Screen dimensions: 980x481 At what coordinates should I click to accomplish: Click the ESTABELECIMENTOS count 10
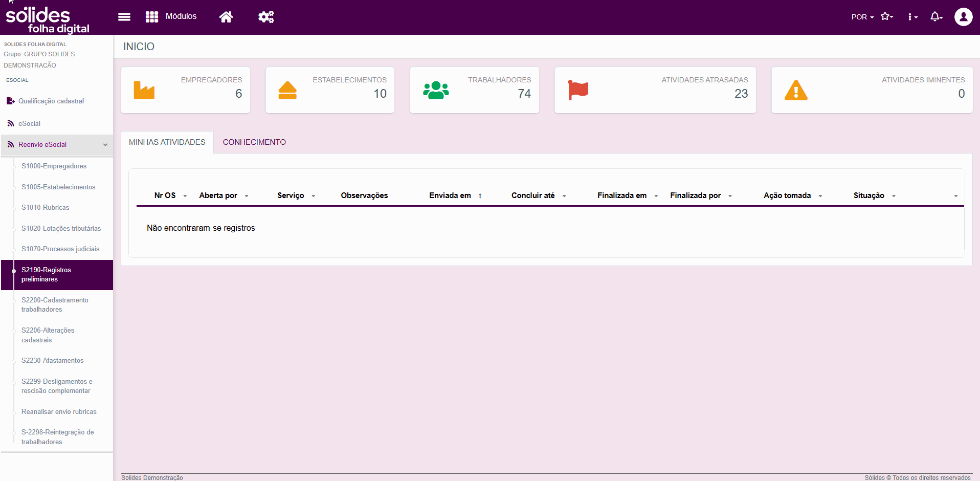click(x=380, y=94)
